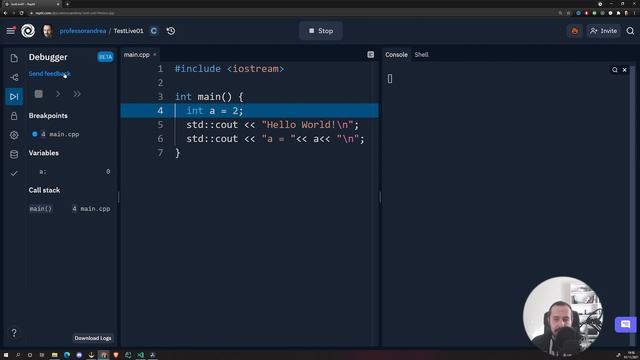640x360 pixels.
Task: Open the version history icon
Action: (171, 31)
